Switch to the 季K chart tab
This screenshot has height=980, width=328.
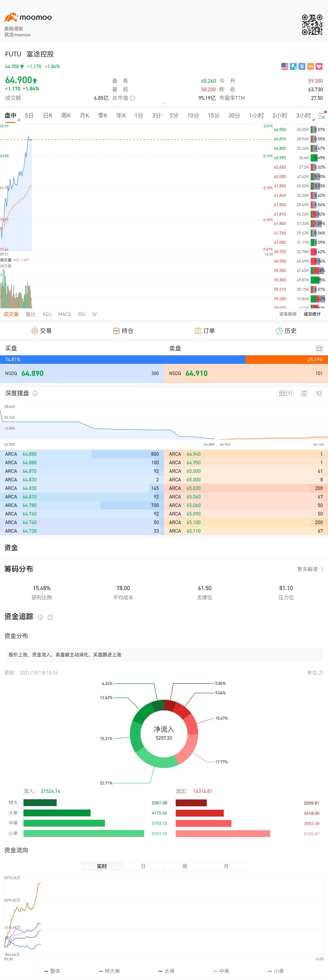click(103, 115)
